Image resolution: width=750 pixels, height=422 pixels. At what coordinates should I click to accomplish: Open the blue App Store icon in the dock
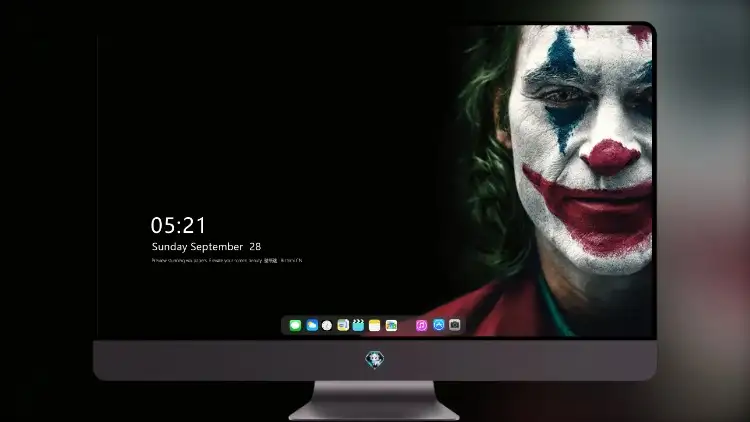click(439, 325)
